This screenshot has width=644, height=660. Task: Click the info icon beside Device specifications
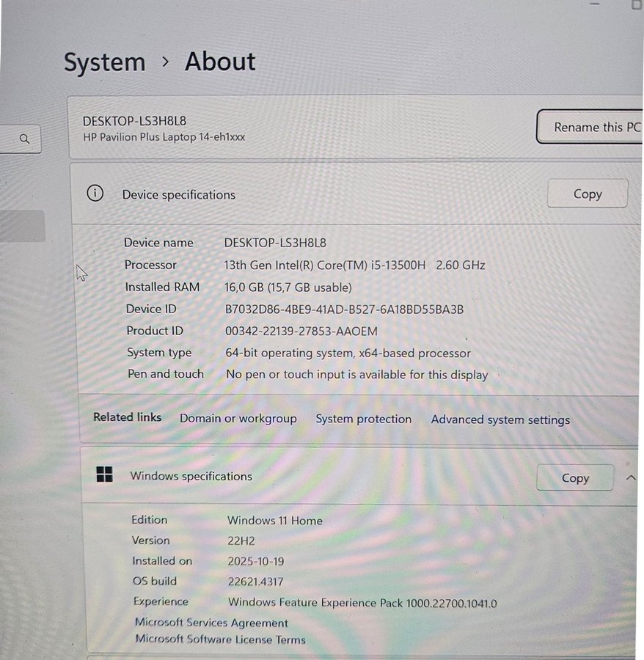coord(95,194)
